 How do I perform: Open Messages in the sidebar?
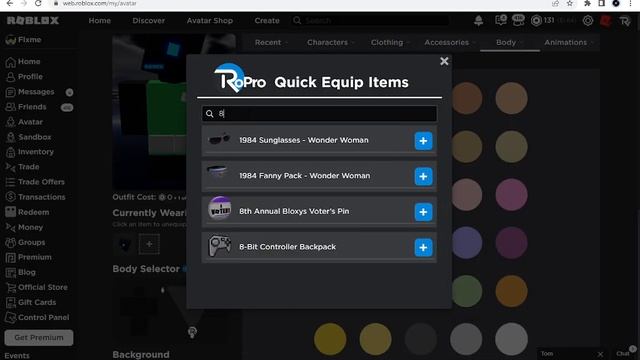[x=30, y=92]
